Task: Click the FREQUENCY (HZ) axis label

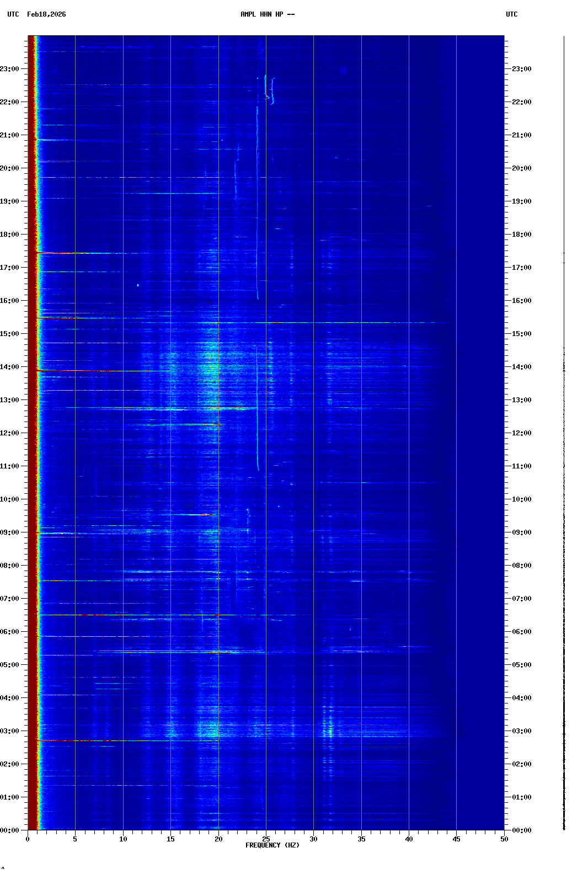Action: 272,845
